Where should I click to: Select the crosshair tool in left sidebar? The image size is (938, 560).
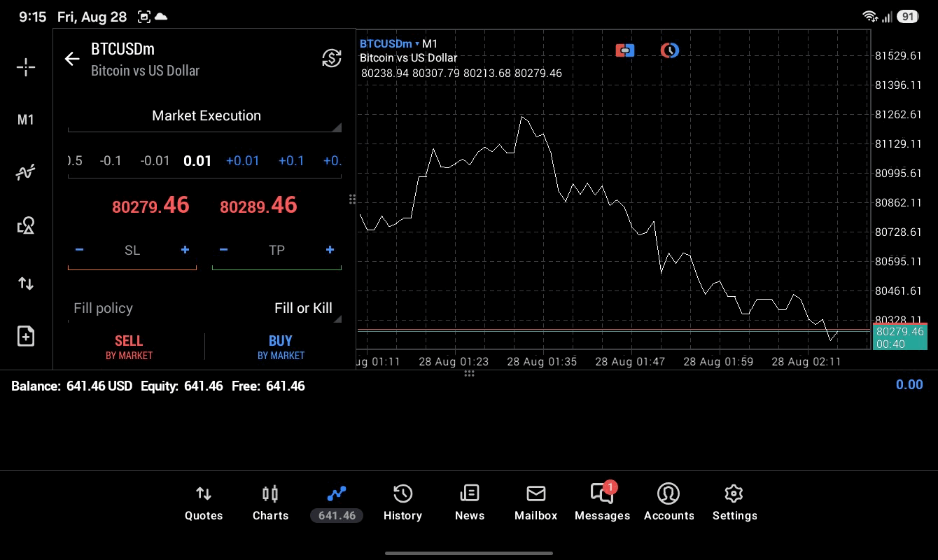(x=26, y=67)
